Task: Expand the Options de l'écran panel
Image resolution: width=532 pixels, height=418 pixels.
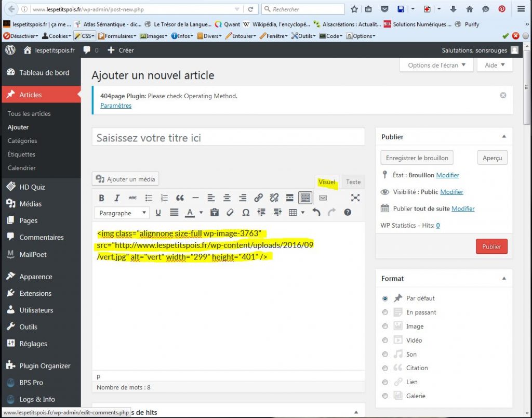Action: point(436,66)
